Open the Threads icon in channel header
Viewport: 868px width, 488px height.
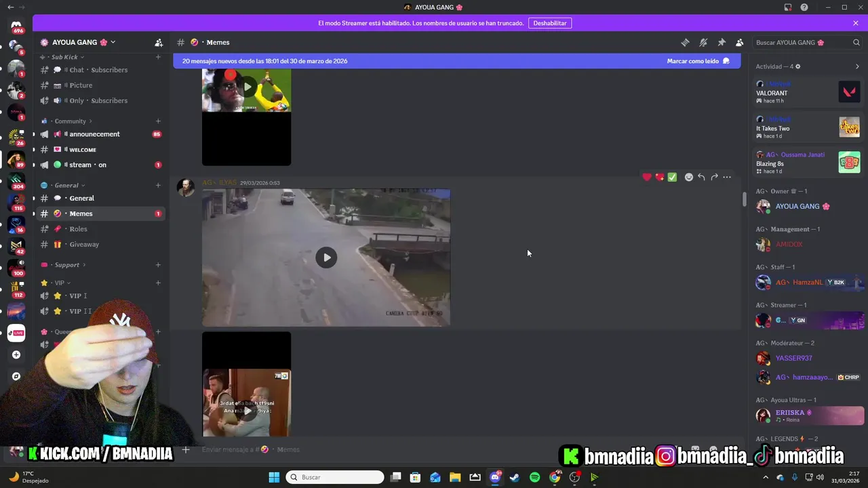(685, 42)
